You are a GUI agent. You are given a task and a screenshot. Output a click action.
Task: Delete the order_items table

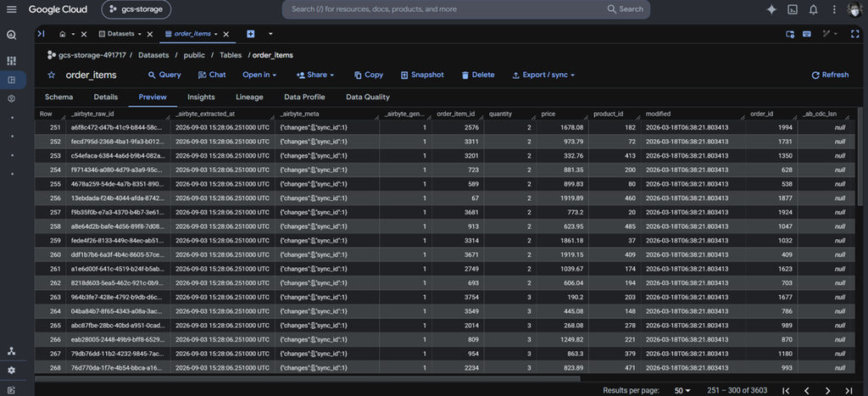coord(478,75)
